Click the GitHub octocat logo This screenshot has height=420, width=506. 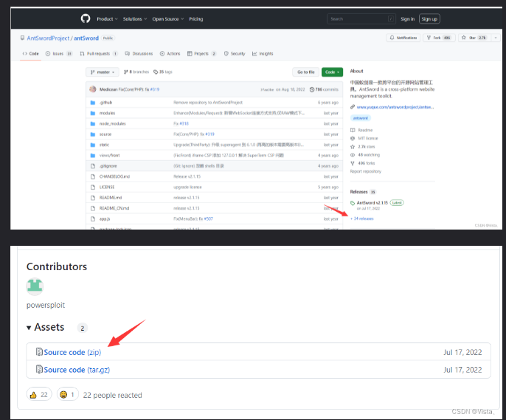(86, 18)
